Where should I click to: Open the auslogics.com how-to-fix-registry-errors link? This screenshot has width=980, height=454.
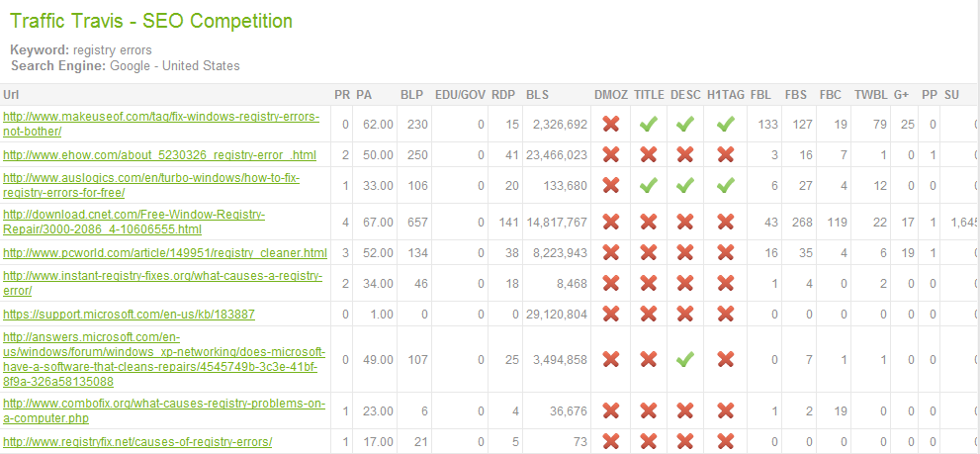[151, 185]
